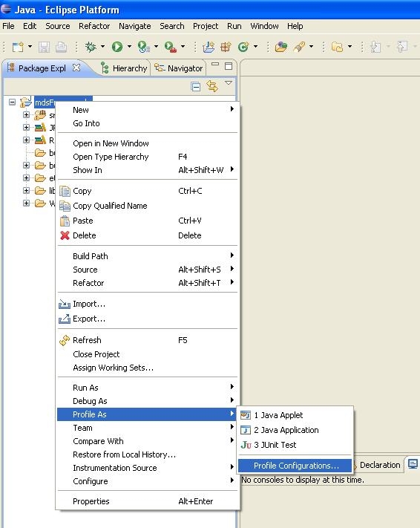Click the Print toolbar icon
420x528 pixels.
[x=61, y=47]
